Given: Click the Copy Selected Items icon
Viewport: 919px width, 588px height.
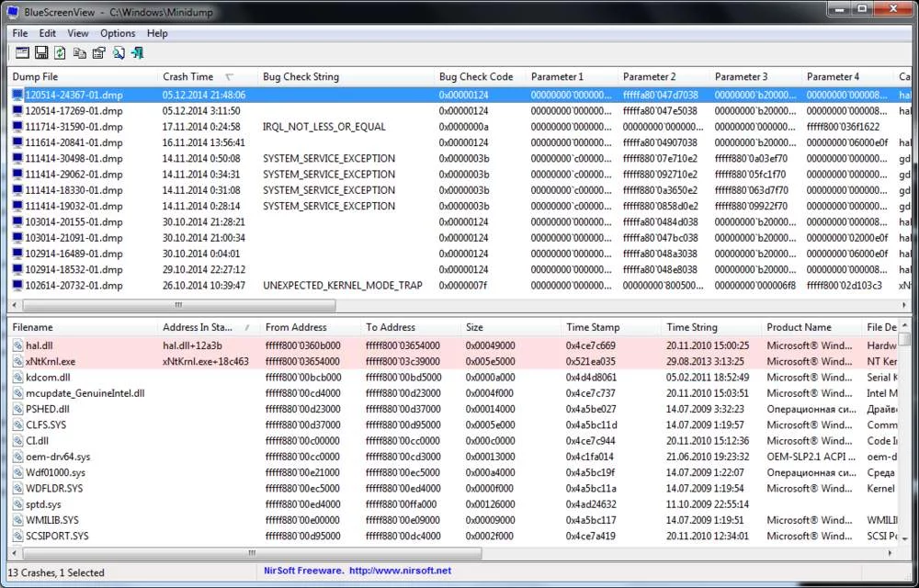Looking at the screenshot, I should (x=80, y=53).
